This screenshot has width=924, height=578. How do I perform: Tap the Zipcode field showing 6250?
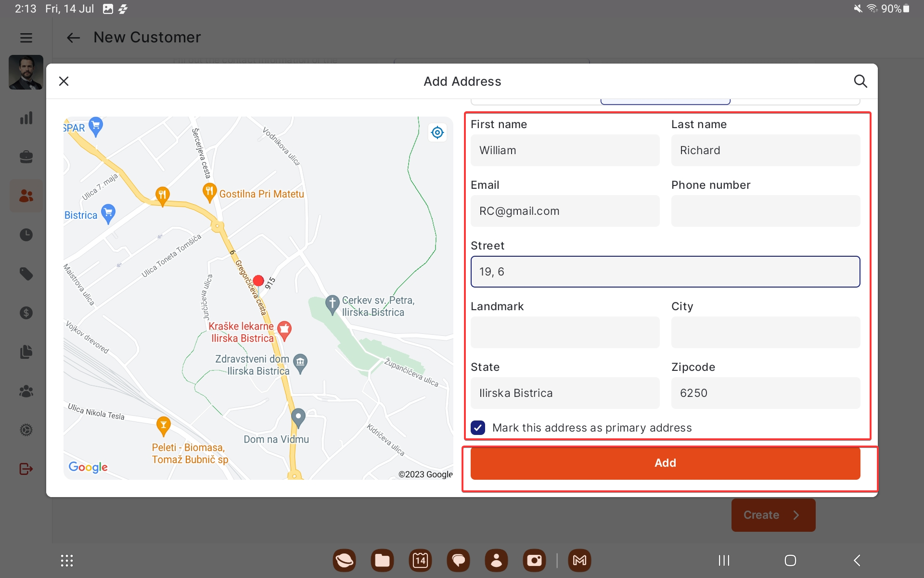point(765,393)
